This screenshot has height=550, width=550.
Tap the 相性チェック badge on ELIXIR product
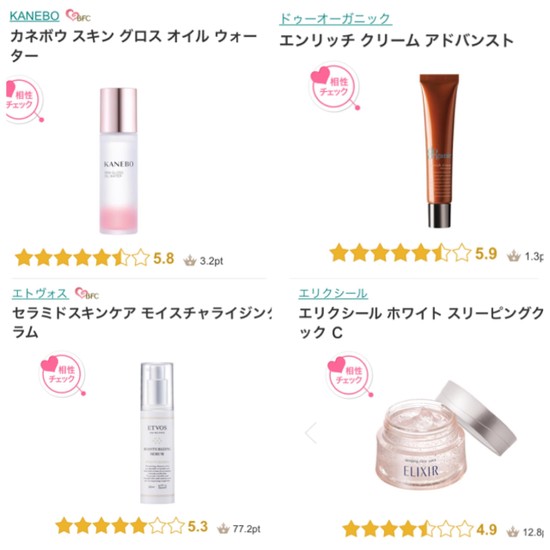click(350, 376)
